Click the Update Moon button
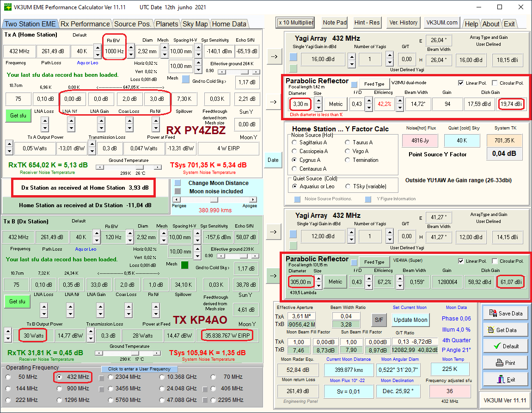The image size is (532, 413). pyautogui.click(x=410, y=320)
